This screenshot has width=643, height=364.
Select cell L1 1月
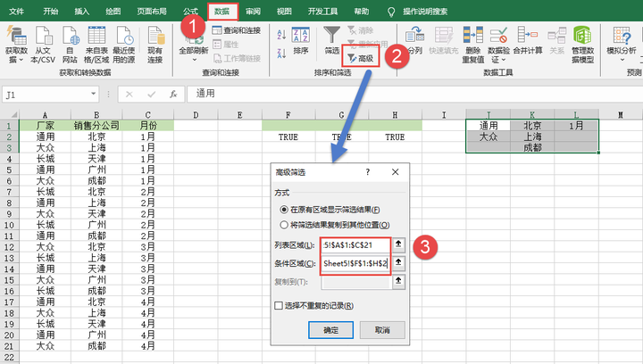576,125
